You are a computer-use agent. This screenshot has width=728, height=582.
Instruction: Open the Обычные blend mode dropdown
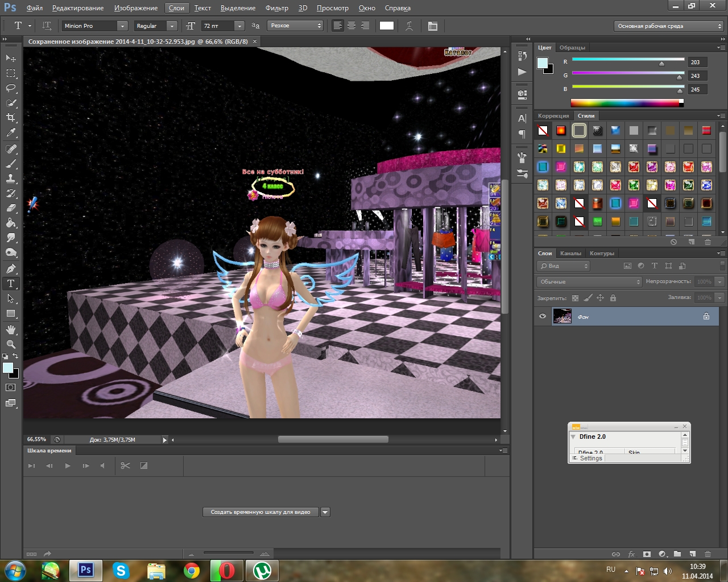point(589,282)
